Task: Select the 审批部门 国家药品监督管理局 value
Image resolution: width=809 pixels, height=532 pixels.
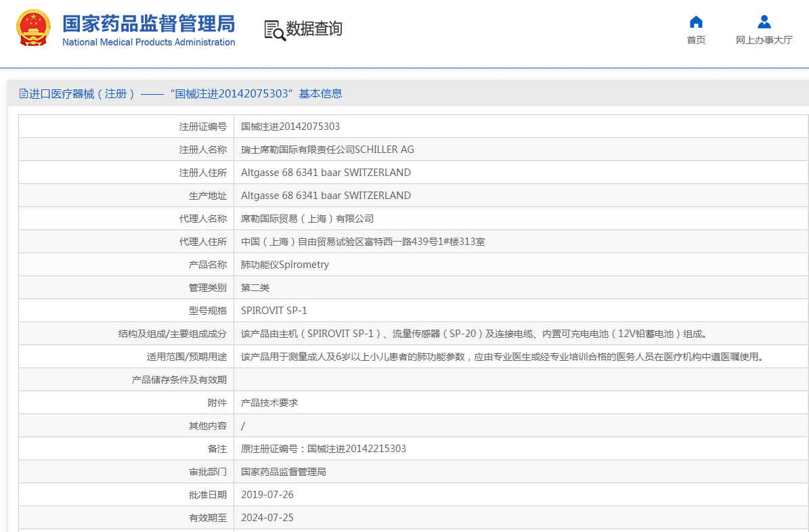Action: [x=283, y=472]
